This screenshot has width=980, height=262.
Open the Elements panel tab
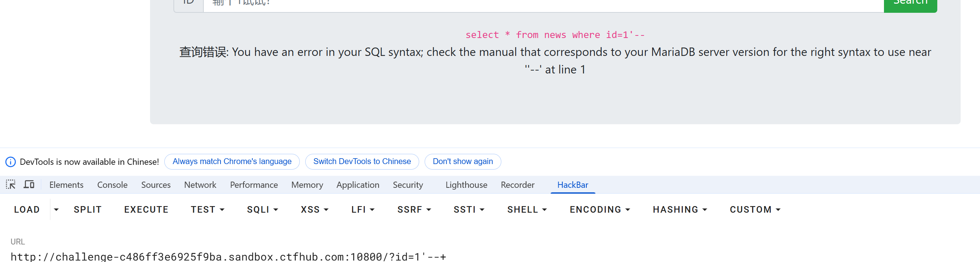pos(66,185)
